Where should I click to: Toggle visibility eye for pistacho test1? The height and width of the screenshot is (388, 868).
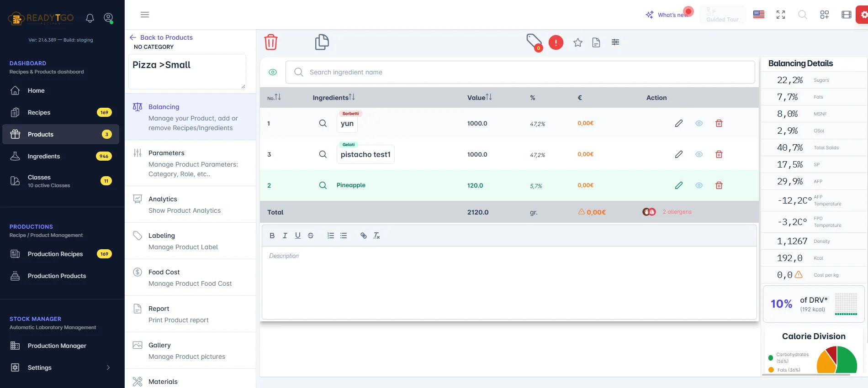pyautogui.click(x=699, y=154)
